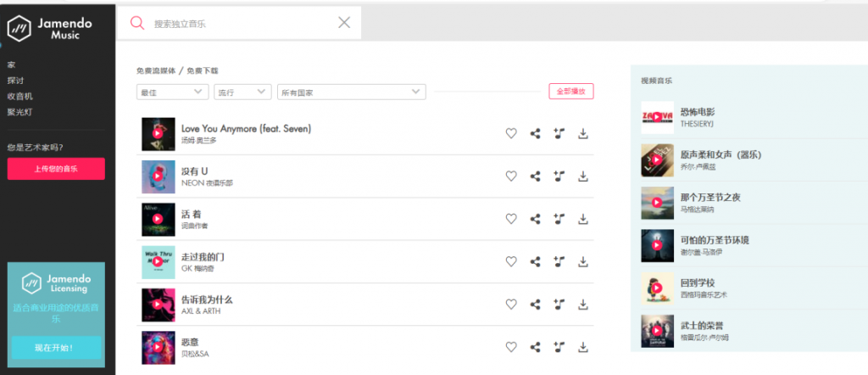This screenshot has height=375, width=868.
Task: Share the track 没有 U
Action: (x=535, y=176)
